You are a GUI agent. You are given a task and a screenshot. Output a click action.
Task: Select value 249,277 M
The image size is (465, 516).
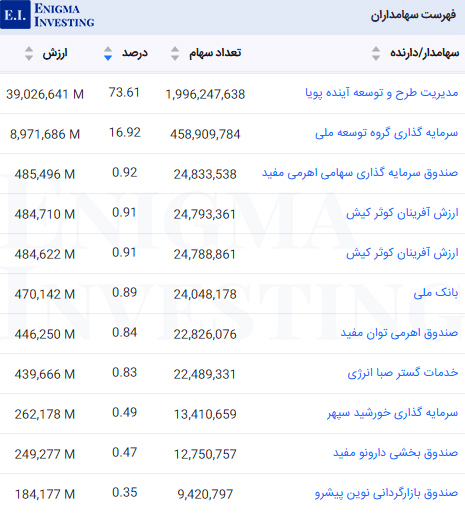[x=45, y=454]
